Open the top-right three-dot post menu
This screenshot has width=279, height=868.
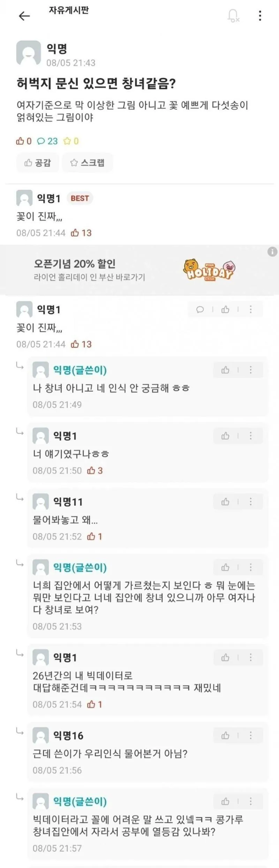click(x=260, y=16)
